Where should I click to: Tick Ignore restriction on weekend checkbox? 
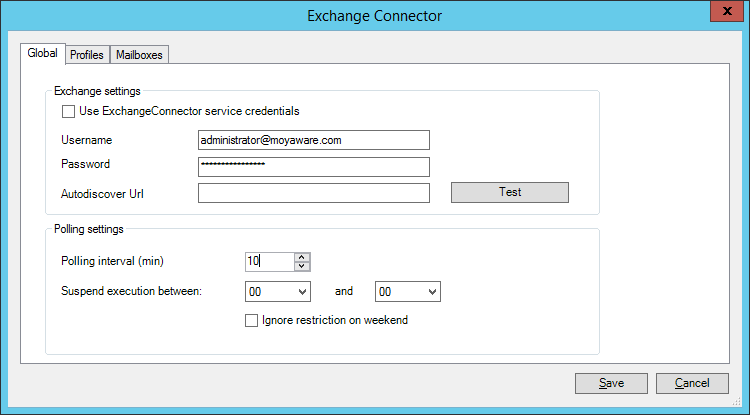click(x=251, y=320)
